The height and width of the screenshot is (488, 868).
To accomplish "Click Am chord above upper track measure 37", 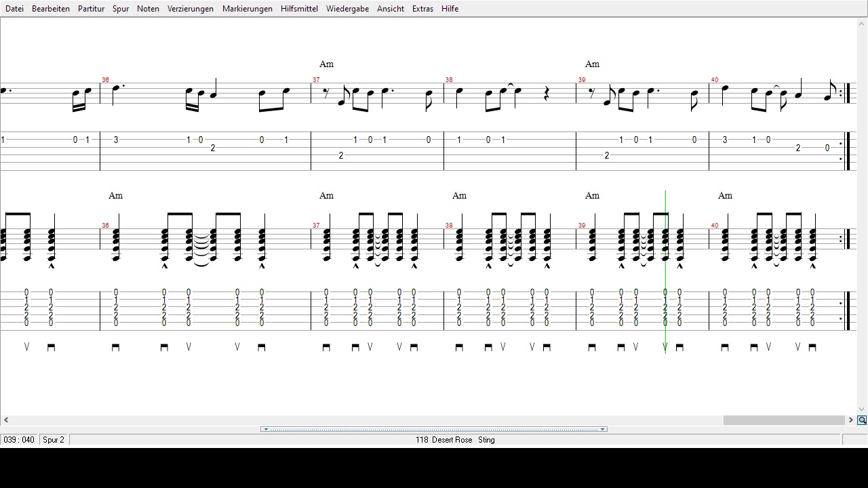I will [326, 64].
